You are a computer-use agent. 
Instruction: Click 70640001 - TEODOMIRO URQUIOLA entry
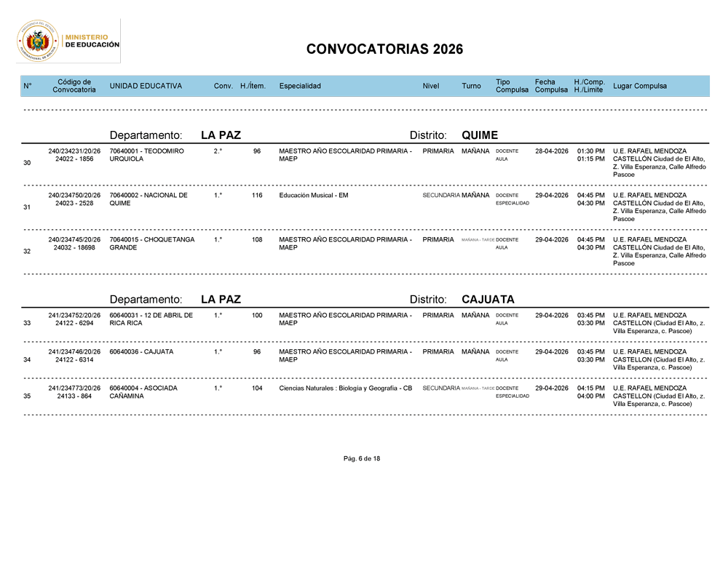pos(147,155)
